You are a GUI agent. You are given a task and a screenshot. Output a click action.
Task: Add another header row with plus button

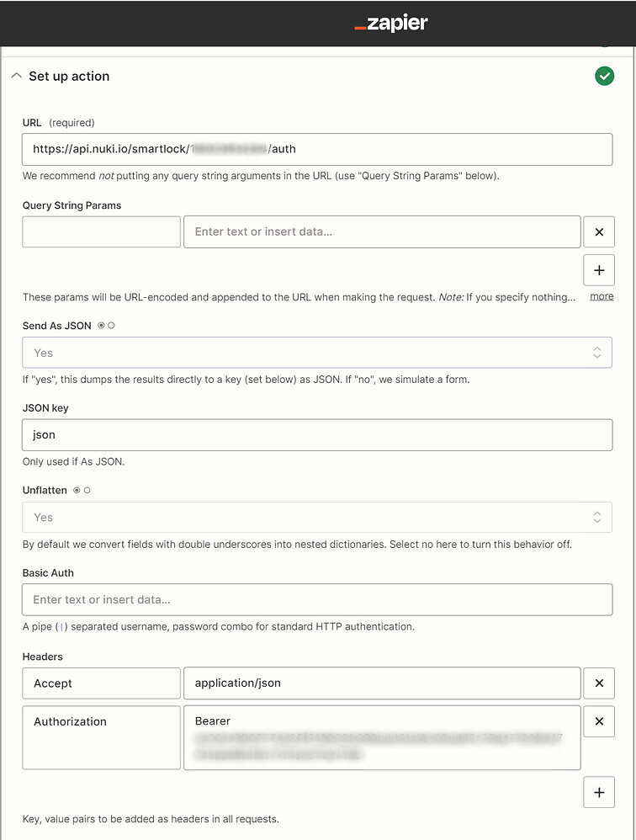[x=599, y=792]
